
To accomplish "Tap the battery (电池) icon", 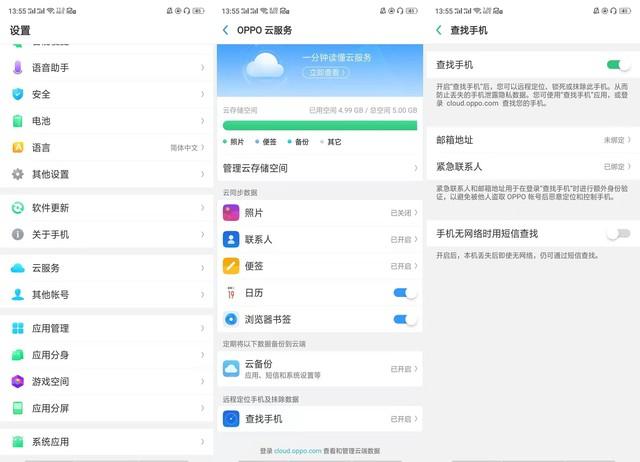I will coord(18,121).
